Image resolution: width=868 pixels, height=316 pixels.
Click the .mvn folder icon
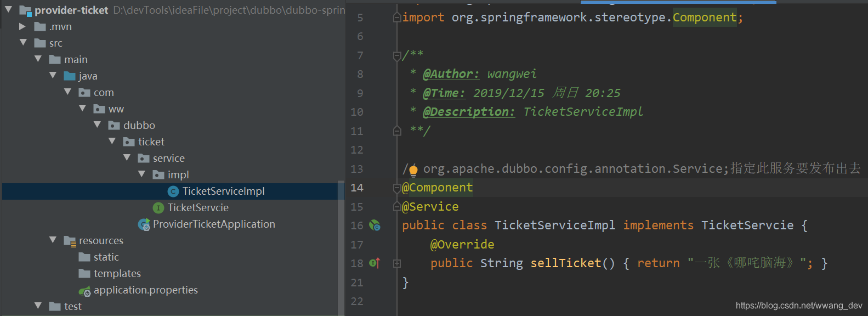pos(40,26)
